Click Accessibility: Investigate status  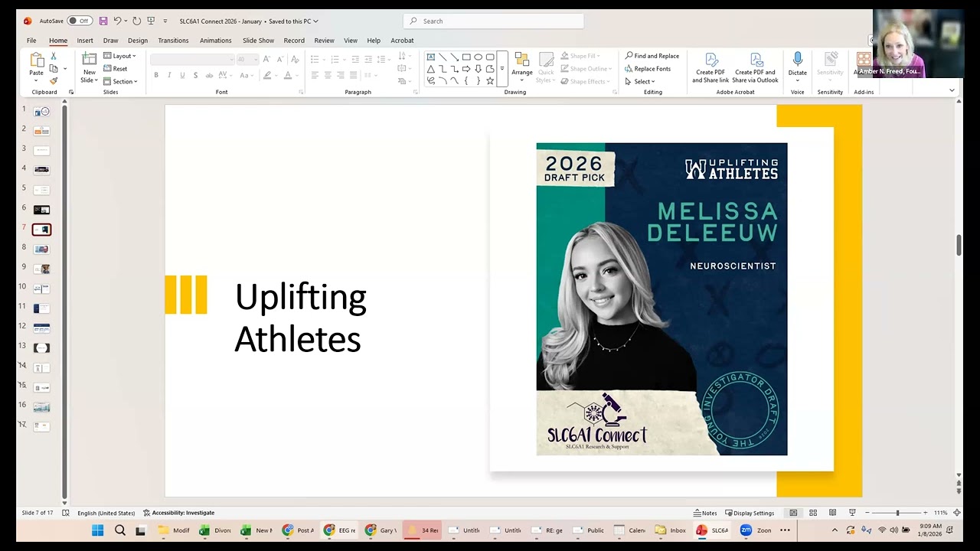tap(178, 513)
